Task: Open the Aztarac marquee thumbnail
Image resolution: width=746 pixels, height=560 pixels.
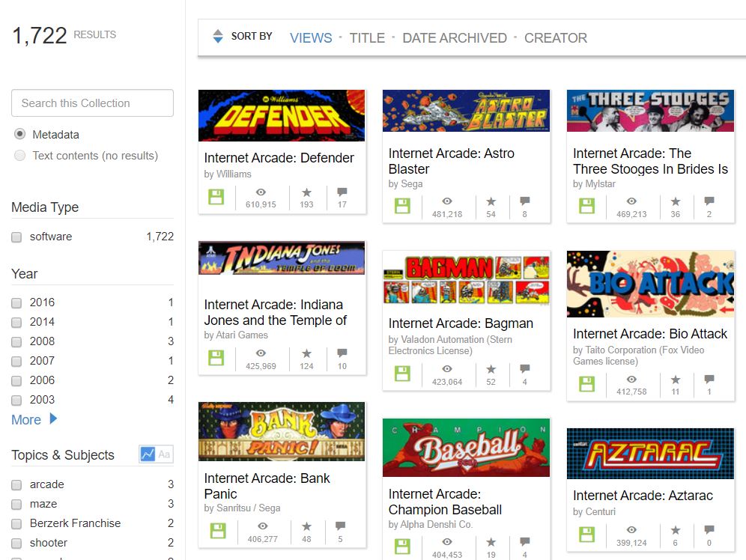Action: (x=650, y=454)
